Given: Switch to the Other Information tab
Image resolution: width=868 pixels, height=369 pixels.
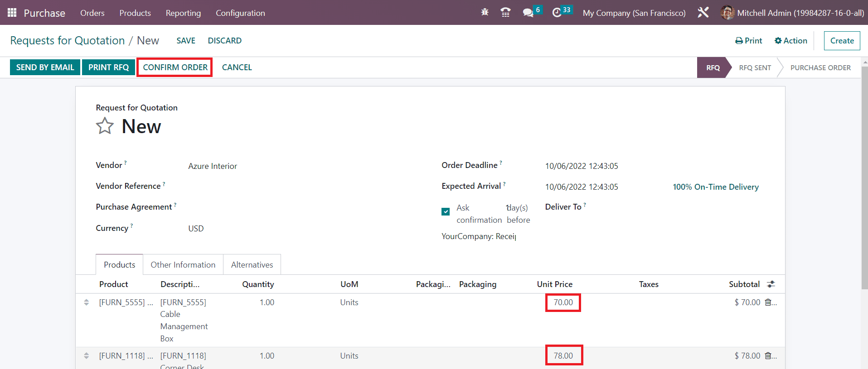Looking at the screenshot, I should point(183,265).
